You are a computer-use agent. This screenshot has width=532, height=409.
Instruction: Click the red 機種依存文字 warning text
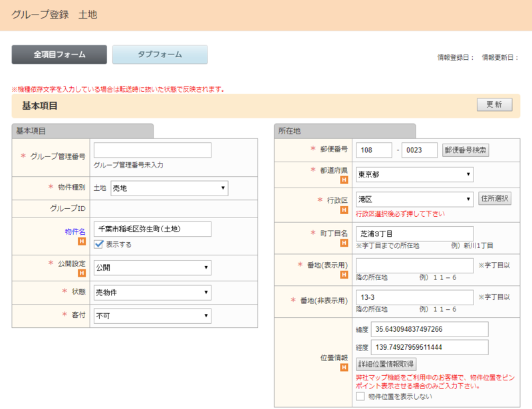118,89
